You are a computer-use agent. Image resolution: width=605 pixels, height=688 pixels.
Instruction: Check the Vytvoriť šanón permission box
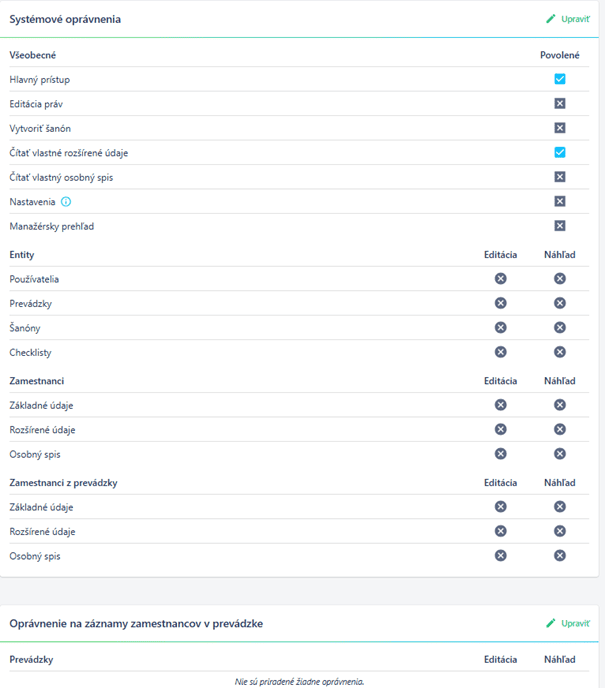pos(560,128)
